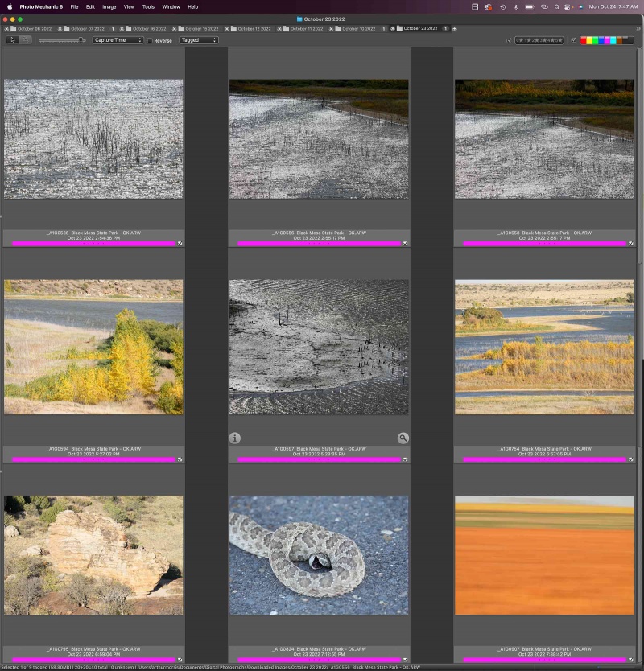Untag the orange blur image checkbox
The image size is (644, 671).
(631, 660)
